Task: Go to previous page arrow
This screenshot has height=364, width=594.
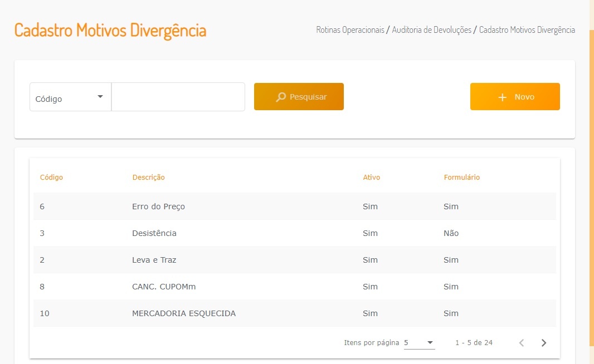Action: pos(522,343)
